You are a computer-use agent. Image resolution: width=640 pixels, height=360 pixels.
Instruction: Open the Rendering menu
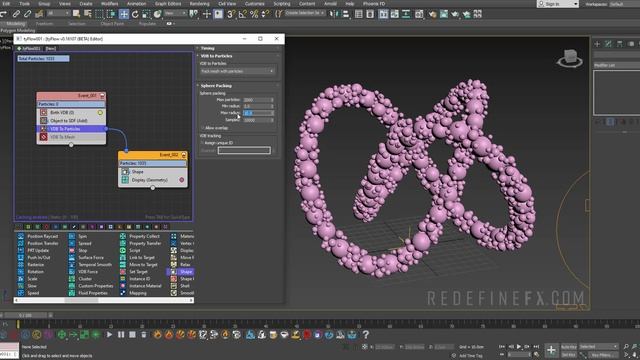point(200,4)
